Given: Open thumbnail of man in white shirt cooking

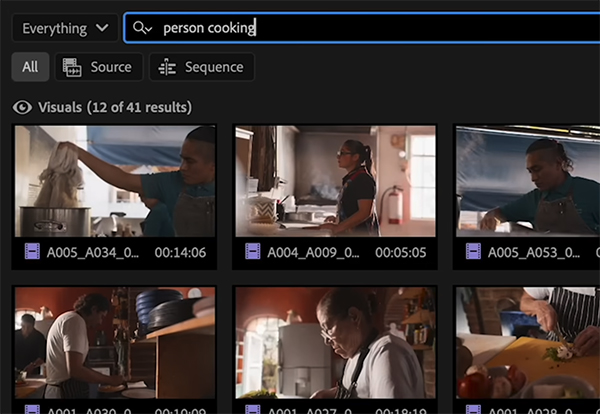Looking at the screenshot, I should (x=115, y=343).
